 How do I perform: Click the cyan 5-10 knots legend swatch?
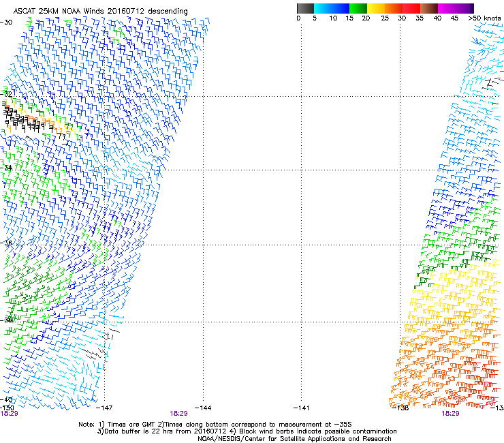tap(323, 8)
